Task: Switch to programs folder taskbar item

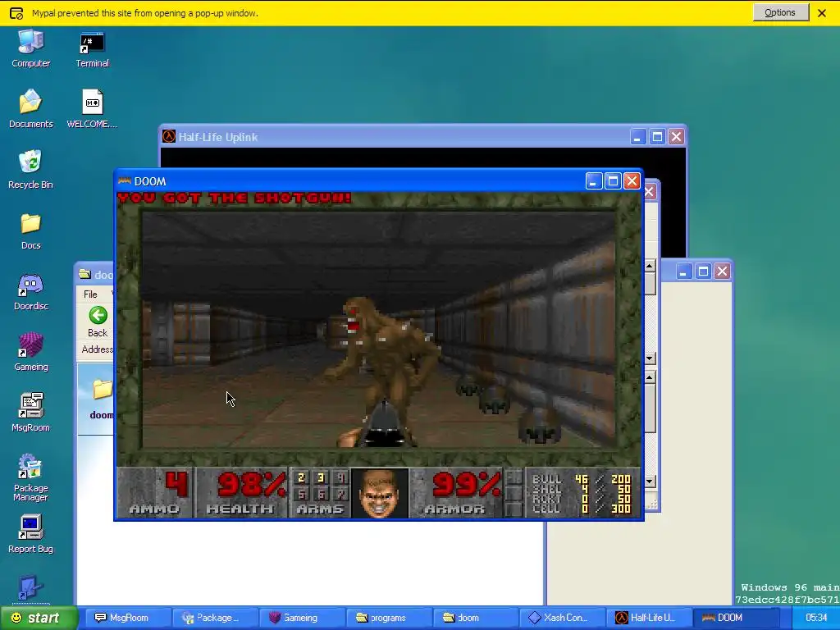Action: [390, 618]
